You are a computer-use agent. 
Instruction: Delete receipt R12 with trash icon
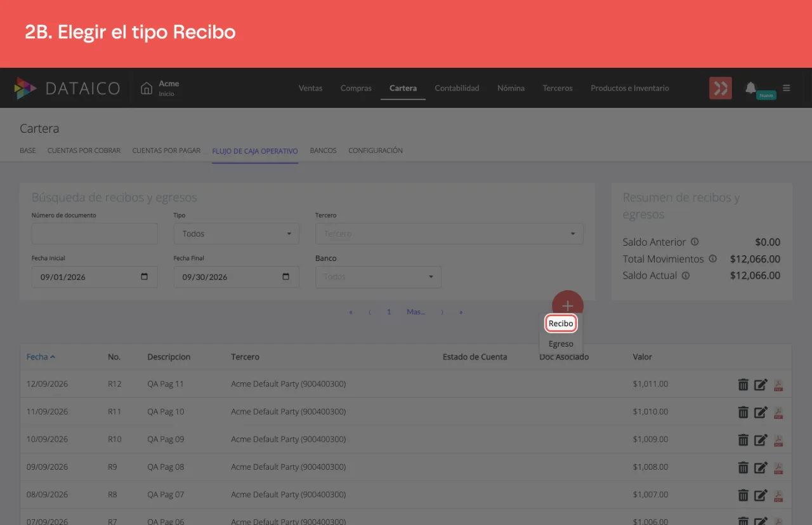tap(743, 384)
